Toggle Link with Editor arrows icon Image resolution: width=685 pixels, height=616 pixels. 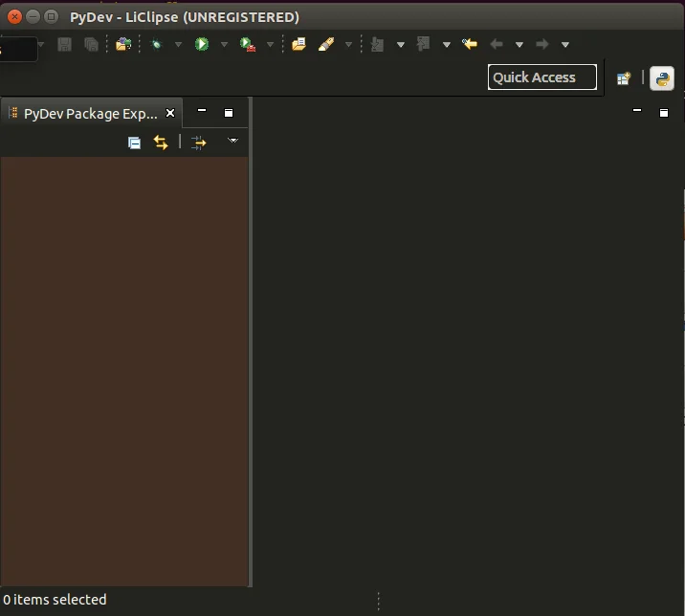[161, 143]
